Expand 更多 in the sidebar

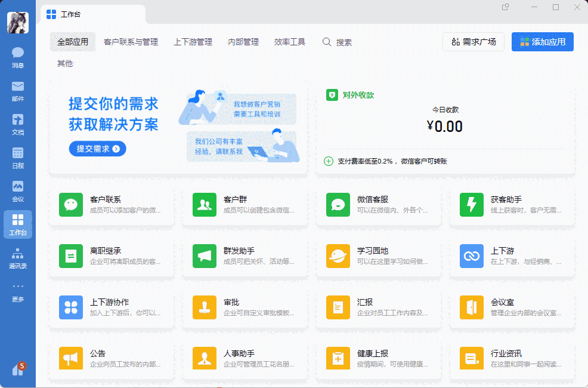coord(18,291)
